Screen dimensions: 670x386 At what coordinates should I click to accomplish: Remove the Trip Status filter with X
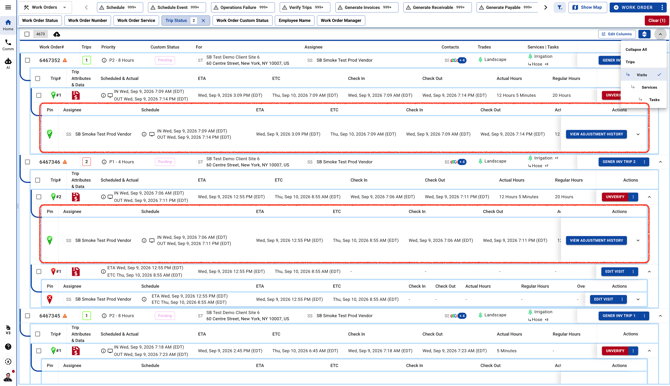click(203, 21)
